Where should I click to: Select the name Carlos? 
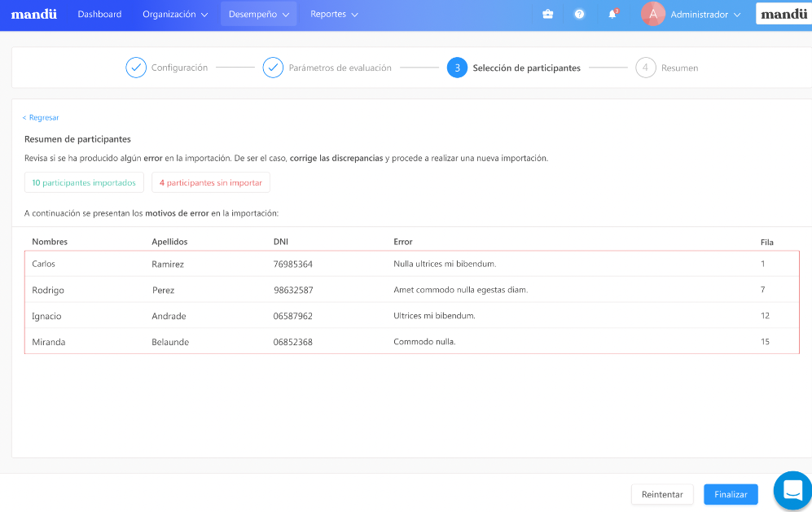[43, 264]
